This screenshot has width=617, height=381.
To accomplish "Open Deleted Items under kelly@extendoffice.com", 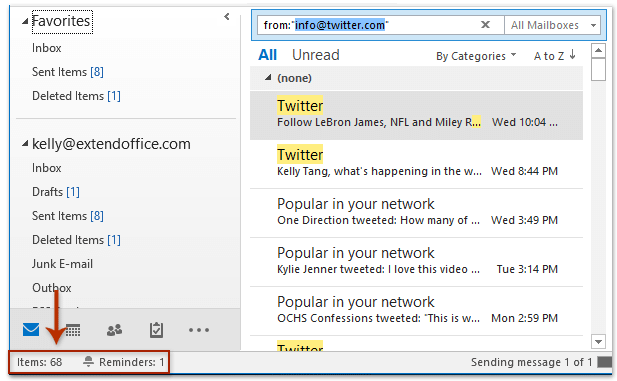I will (76, 240).
